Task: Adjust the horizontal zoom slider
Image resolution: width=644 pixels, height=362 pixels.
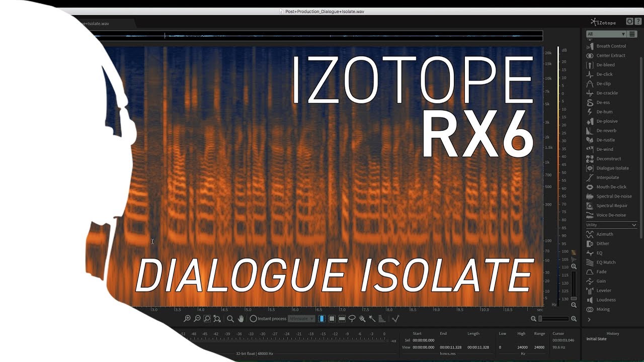Action: click(553, 319)
